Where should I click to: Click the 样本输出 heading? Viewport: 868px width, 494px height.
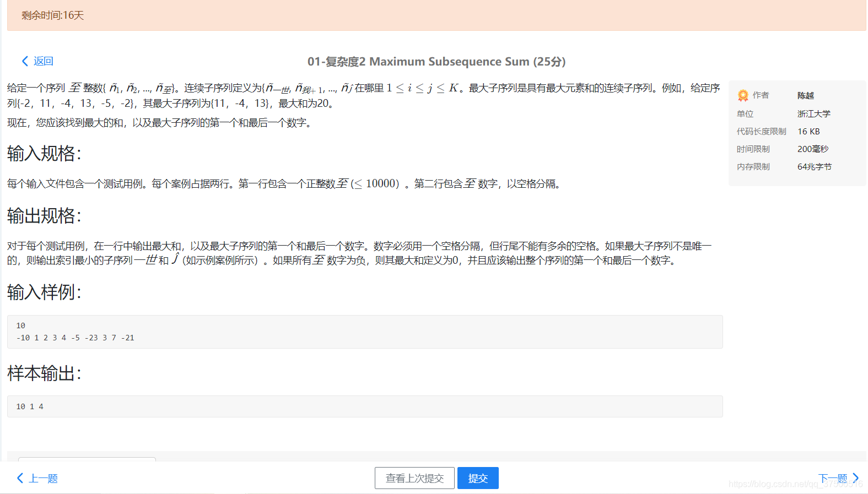[44, 373]
